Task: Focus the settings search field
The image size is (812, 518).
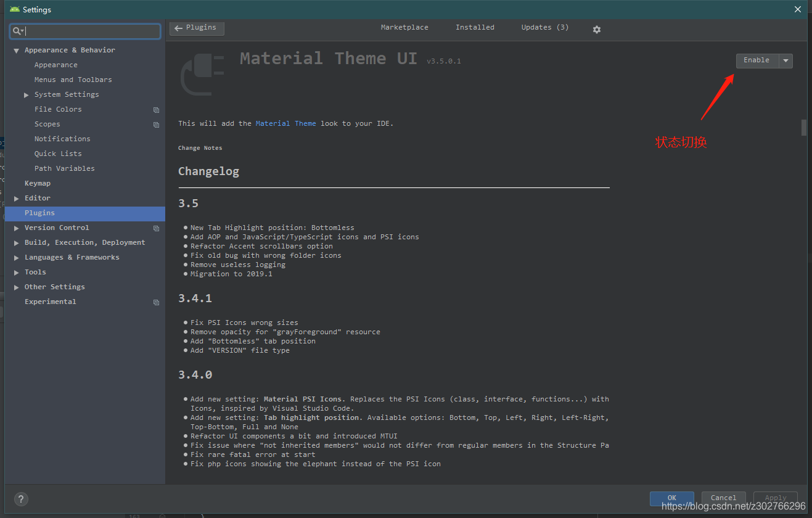Action: (86, 31)
